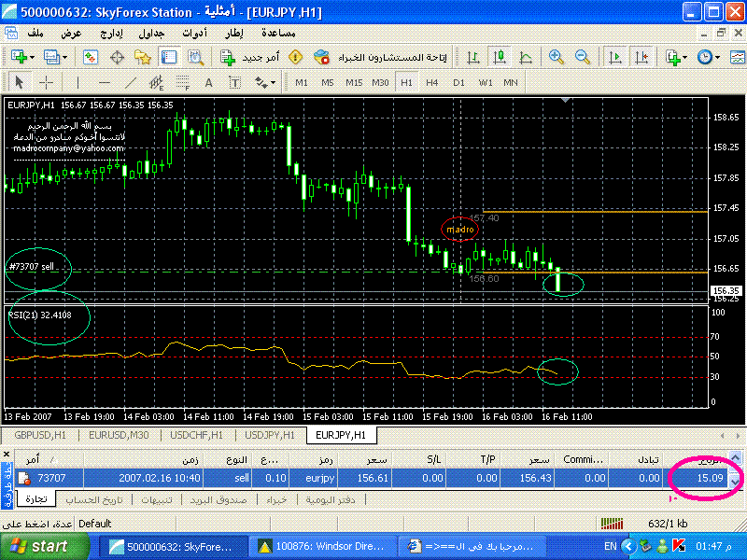This screenshot has width=747, height=560.
Task: Switch to the M15 timeframe
Action: coord(354,82)
